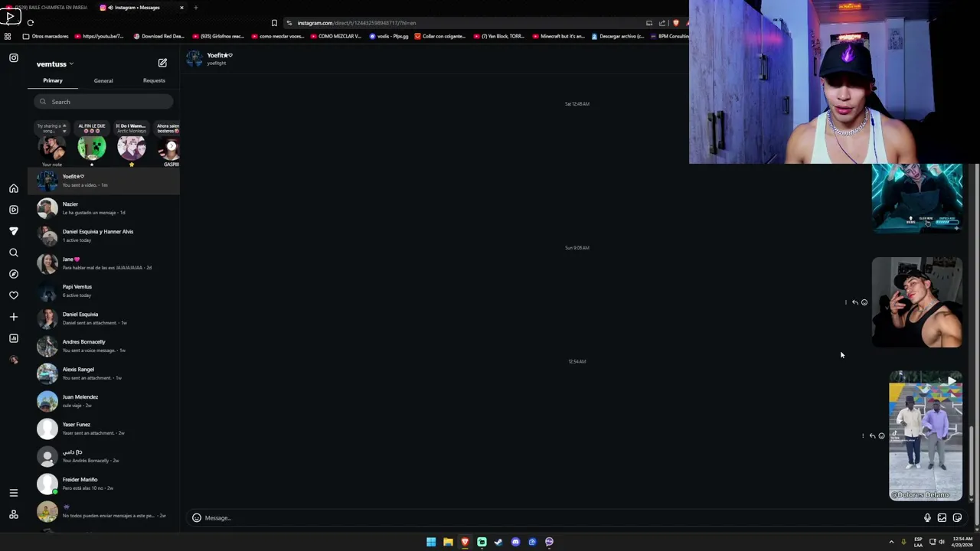Open the Freider Mariño chat
Screen dimensions: 980x551
tap(104, 484)
